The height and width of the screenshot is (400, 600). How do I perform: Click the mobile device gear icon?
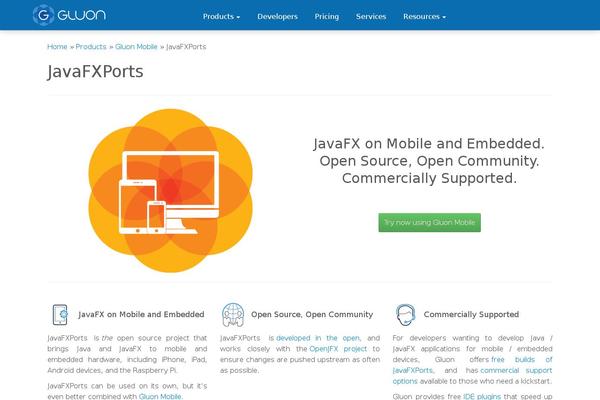[x=60, y=315]
